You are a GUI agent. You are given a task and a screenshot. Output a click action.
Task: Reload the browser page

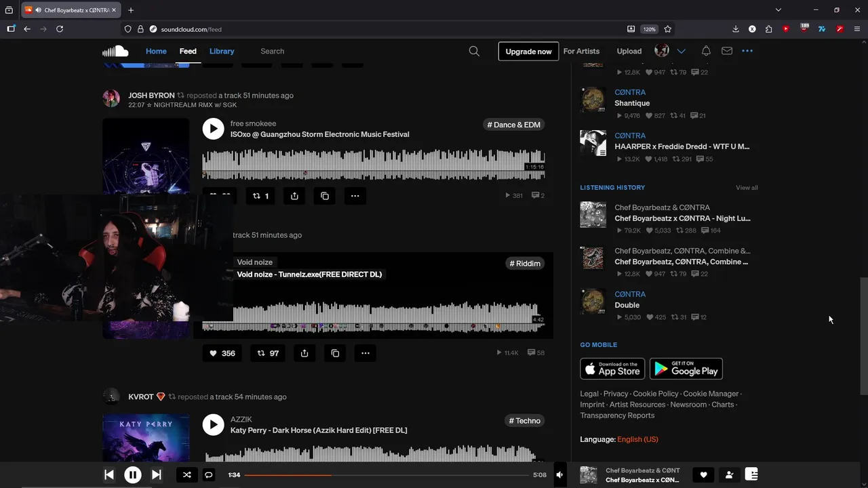coord(60,29)
